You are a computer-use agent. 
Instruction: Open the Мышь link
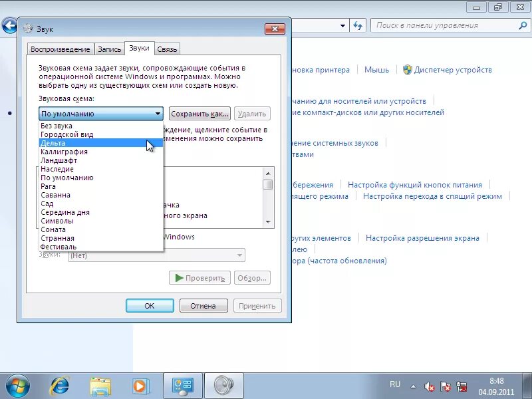click(376, 70)
